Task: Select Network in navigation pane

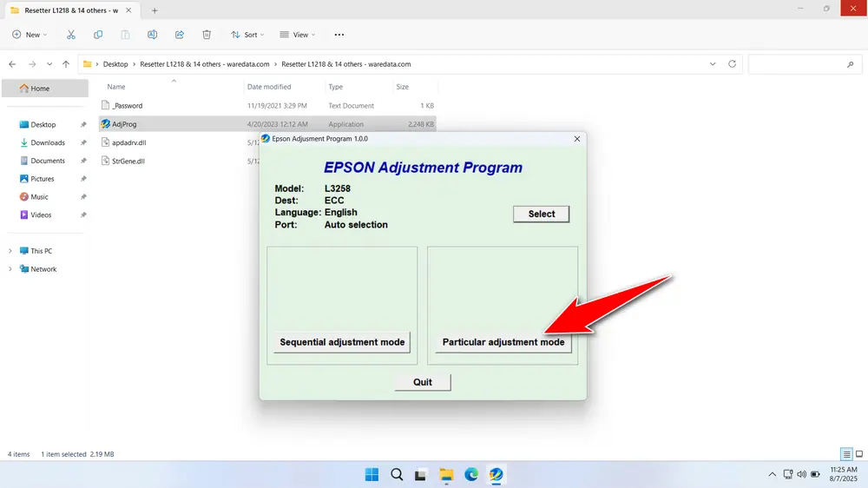Action: [43, 269]
